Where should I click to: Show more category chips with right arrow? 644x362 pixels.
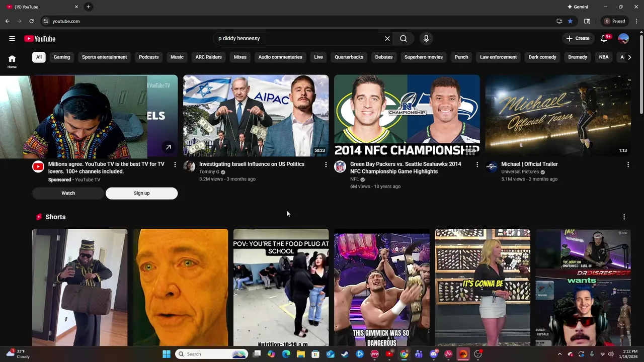point(629,57)
